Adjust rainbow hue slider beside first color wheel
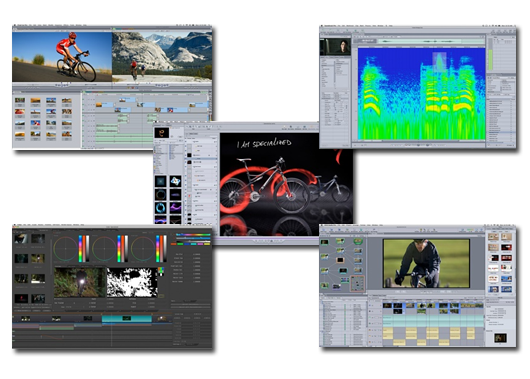This screenshot has height=379, width=530. click(80, 248)
